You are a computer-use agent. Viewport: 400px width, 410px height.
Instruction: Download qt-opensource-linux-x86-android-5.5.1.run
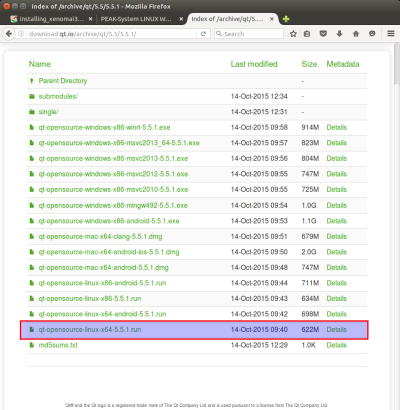pos(102,283)
